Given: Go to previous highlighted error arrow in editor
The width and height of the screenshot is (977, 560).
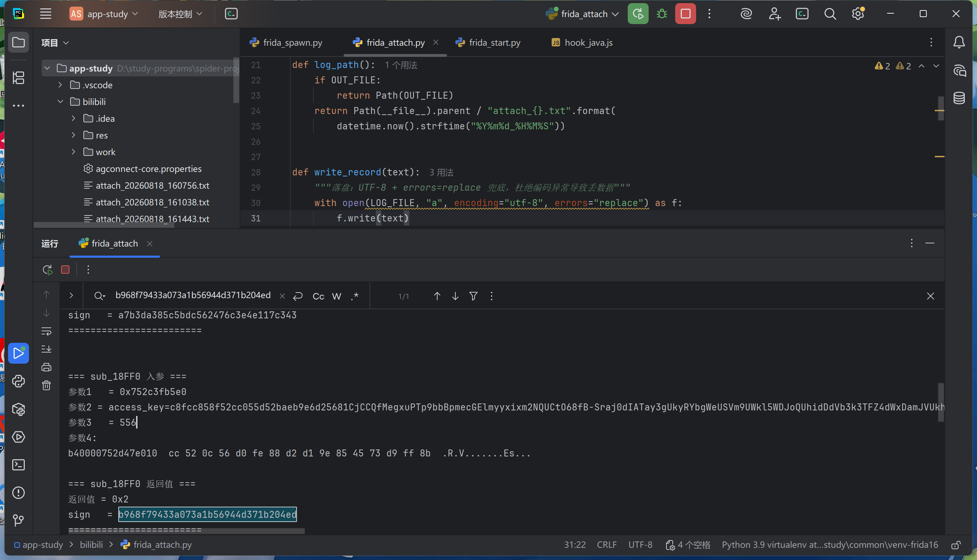Looking at the screenshot, I should pos(922,66).
